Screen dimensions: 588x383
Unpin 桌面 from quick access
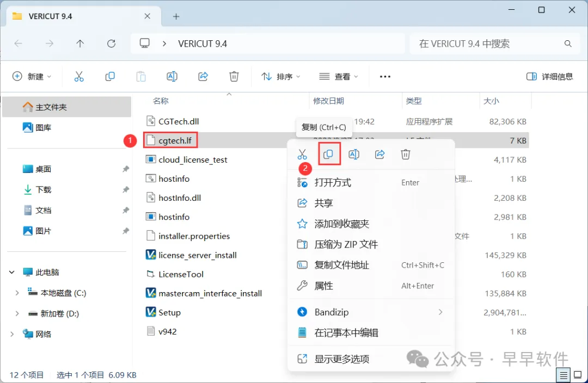(x=126, y=169)
